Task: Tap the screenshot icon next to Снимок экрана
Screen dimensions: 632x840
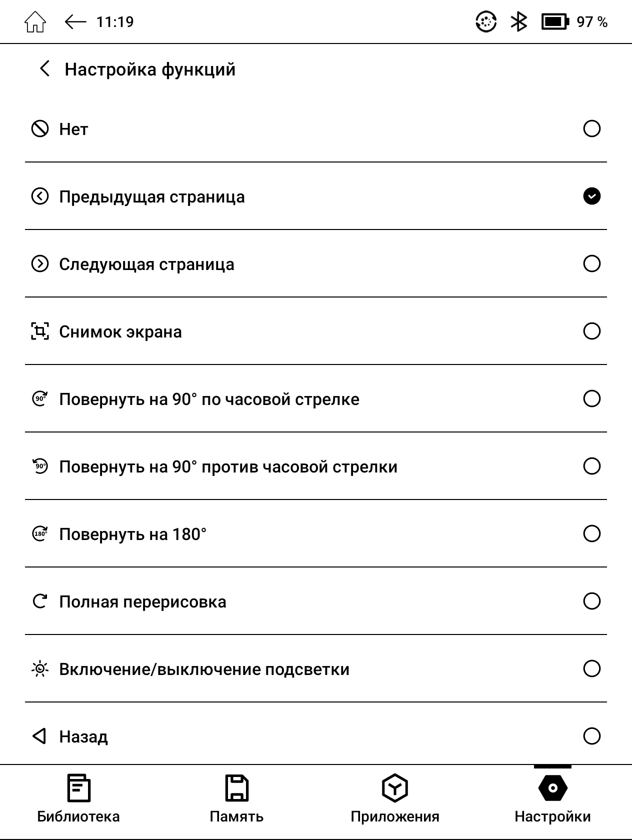Action: (40, 331)
